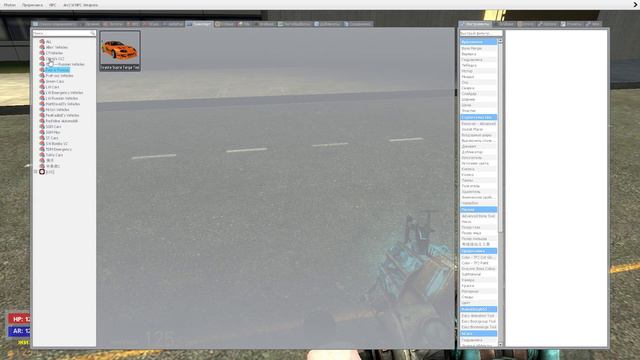
Task: Select the 'Easy Bonemerge Tool' entry
Action: [x=478, y=327]
